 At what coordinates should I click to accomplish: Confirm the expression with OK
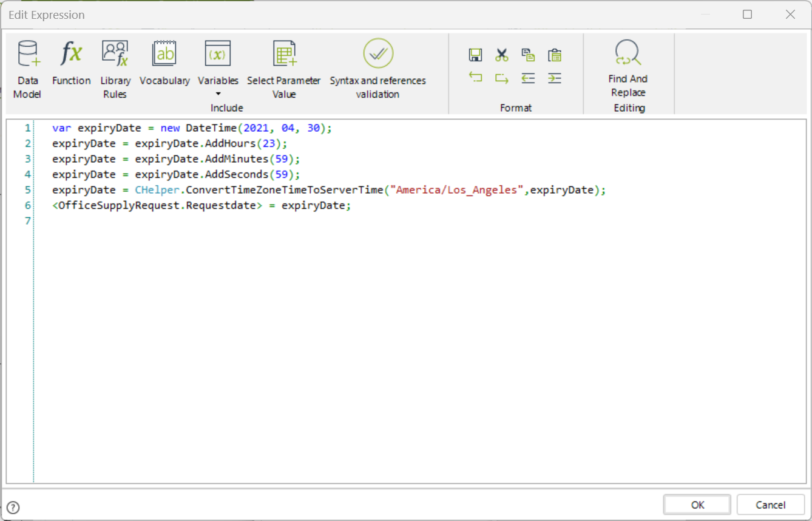tap(697, 505)
